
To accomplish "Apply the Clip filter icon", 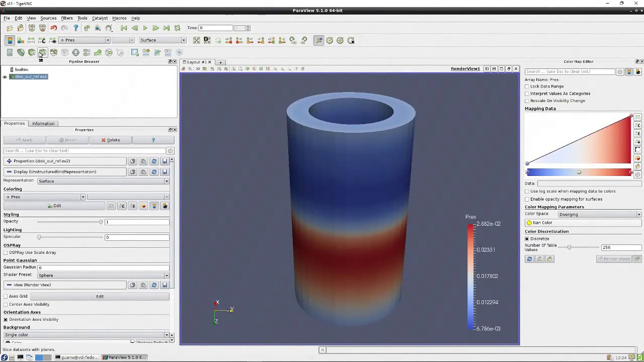I will pos(32,52).
